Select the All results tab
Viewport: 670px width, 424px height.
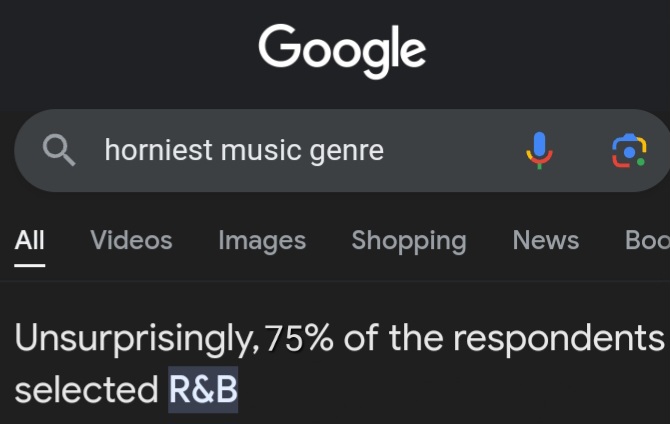[x=30, y=240]
